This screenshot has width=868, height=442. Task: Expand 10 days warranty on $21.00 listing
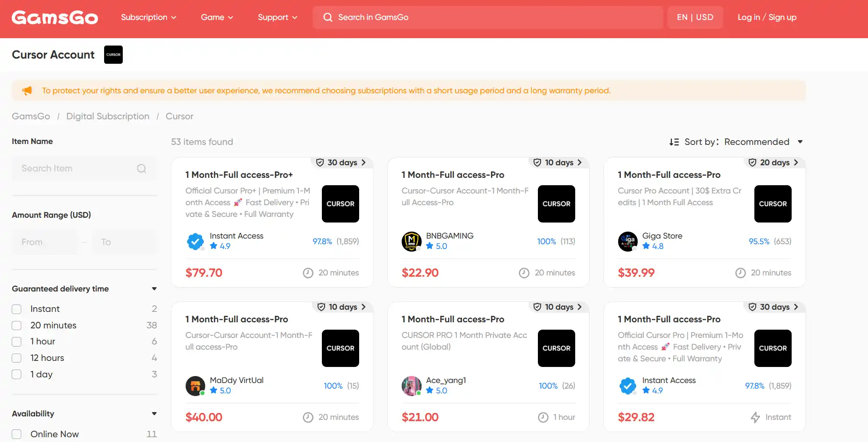click(x=558, y=307)
